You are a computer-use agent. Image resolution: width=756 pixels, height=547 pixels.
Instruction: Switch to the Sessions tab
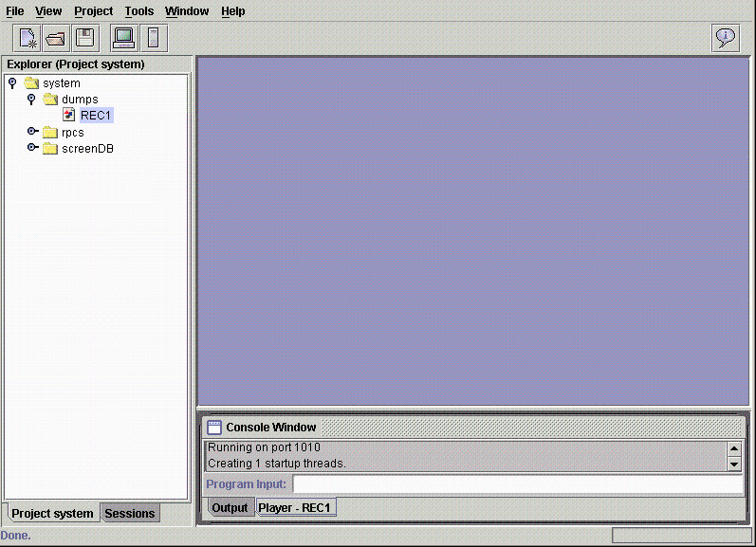click(x=130, y=513)
